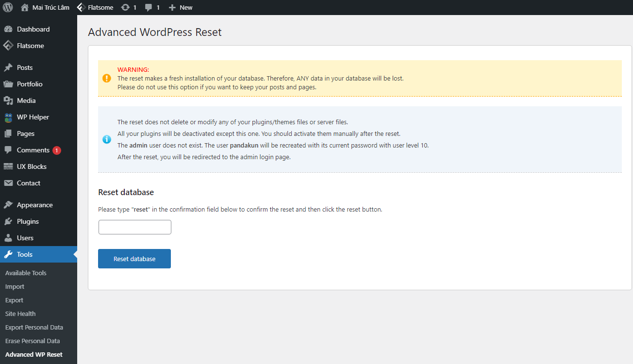The image size is (633, 364).
Task: Click the Appearance paintbrush icon
Action: click(8, 205)
